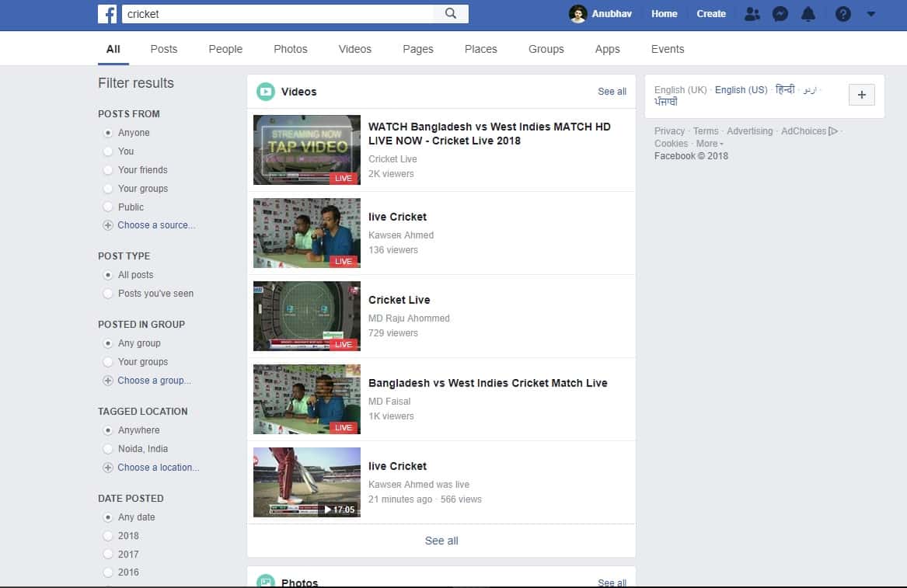Play the 17:05 live Cricket video thumbnail
This screenshot has width=907, height=588.
[x=306, y=482]
